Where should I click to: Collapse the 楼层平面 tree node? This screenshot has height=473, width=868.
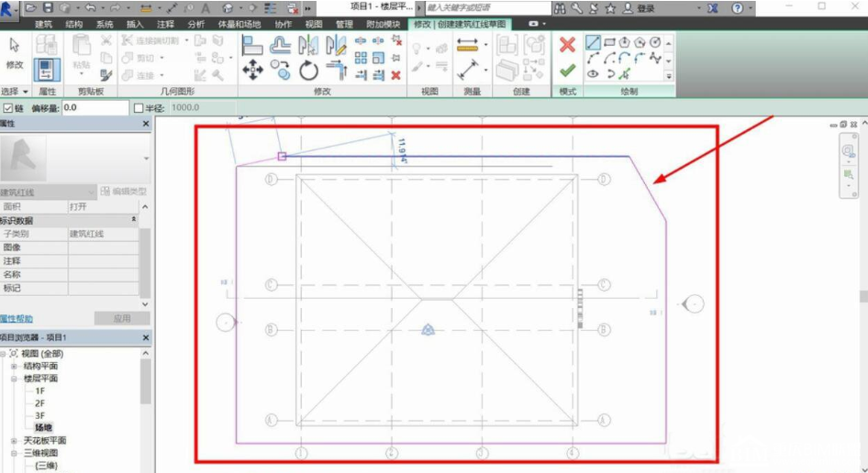pyautogui.click(x=14, y=379)
